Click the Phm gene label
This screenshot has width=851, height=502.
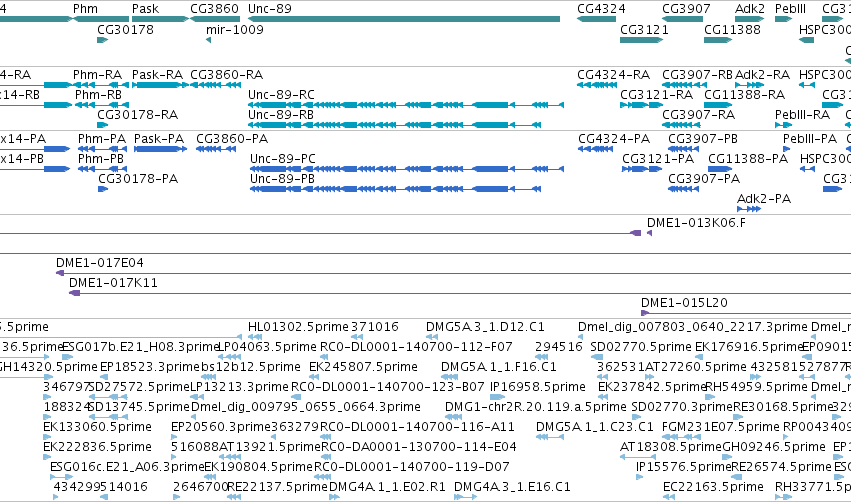click(85, 9)
